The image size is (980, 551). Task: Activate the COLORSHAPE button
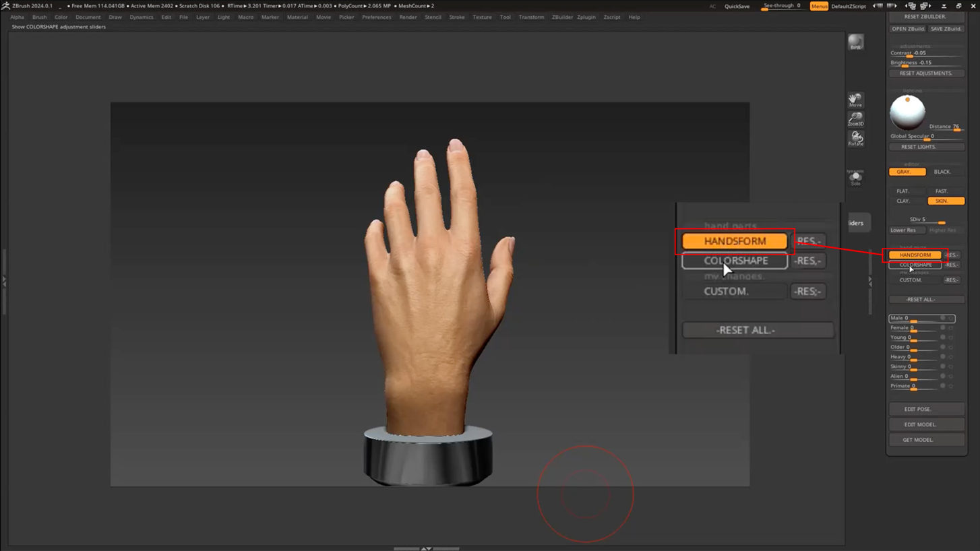pyautogui.click(x=734, y=261)
